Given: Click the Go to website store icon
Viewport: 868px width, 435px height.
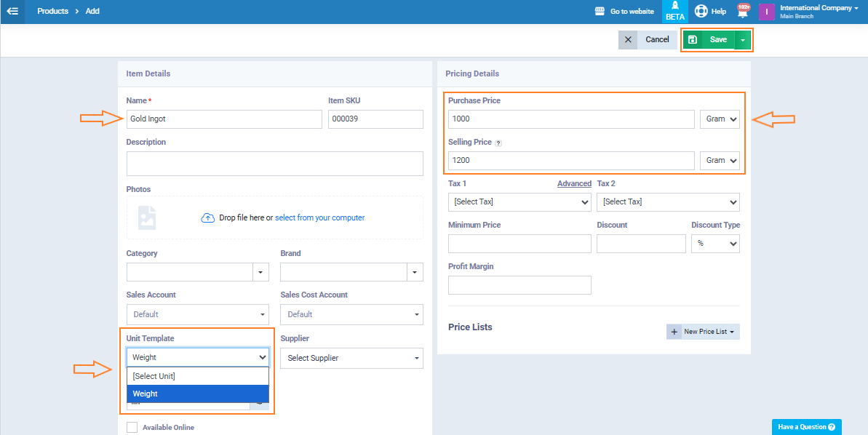Looking at the screenshot, I should point(600,12).
